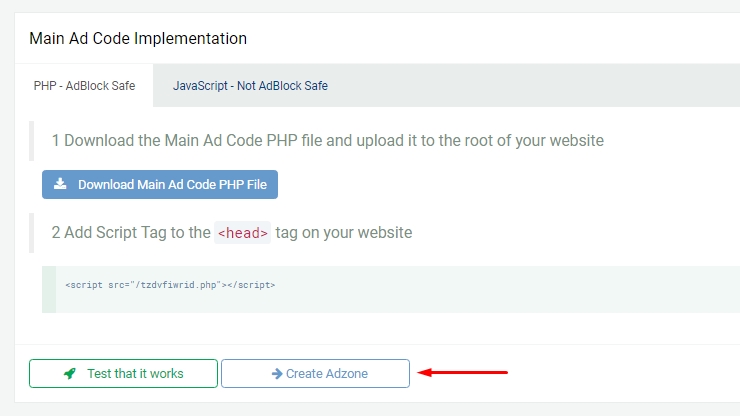Screen dimensions: 740x416
Task: Switch to PHP - AdBlock Safe tab
Action: click(84, 85)
